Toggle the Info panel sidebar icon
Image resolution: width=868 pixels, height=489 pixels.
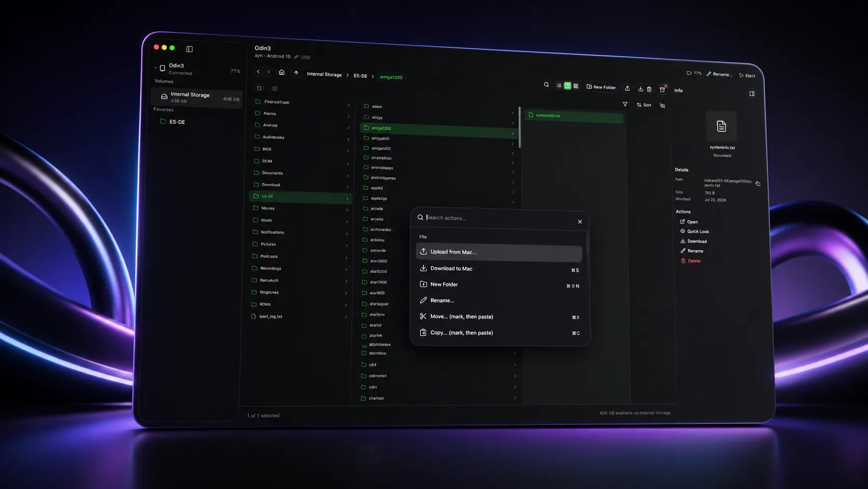(752, 94)
